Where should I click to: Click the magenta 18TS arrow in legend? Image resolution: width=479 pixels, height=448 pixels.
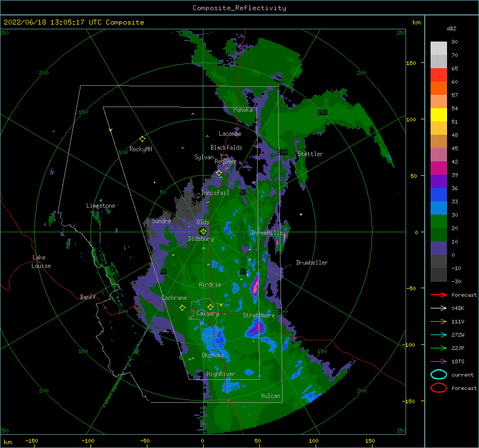[439, 362]
